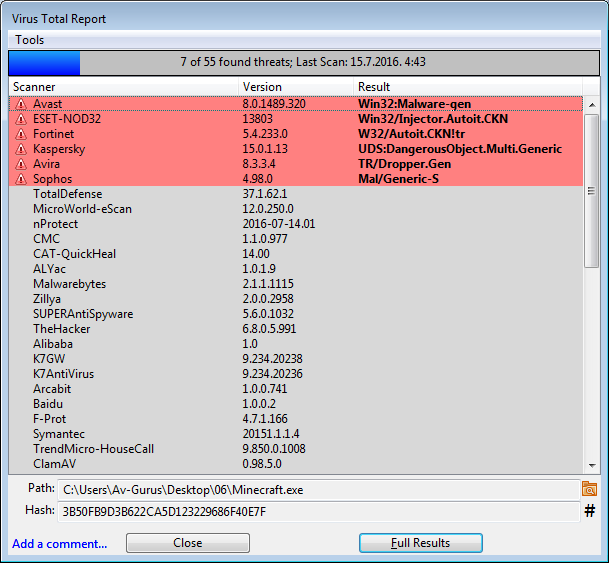Open Full Results

point(421,543)
